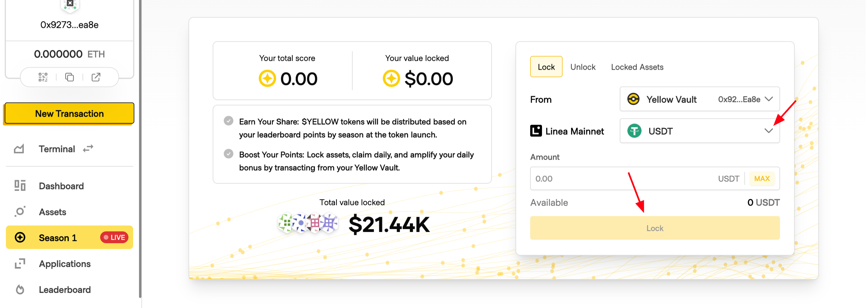Click the Leaderboard flame icon
The image size is (868, 308).
(20, 290)
